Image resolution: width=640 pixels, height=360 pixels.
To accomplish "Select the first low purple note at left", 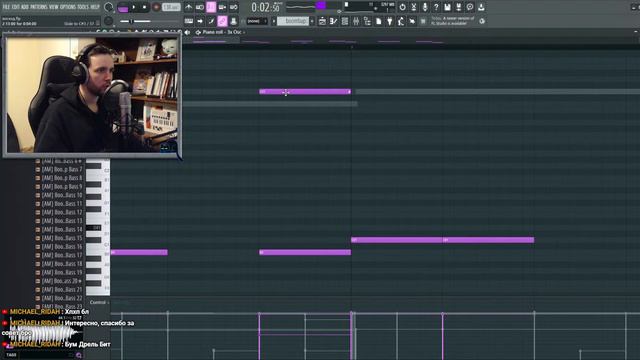I will [139, 252].
